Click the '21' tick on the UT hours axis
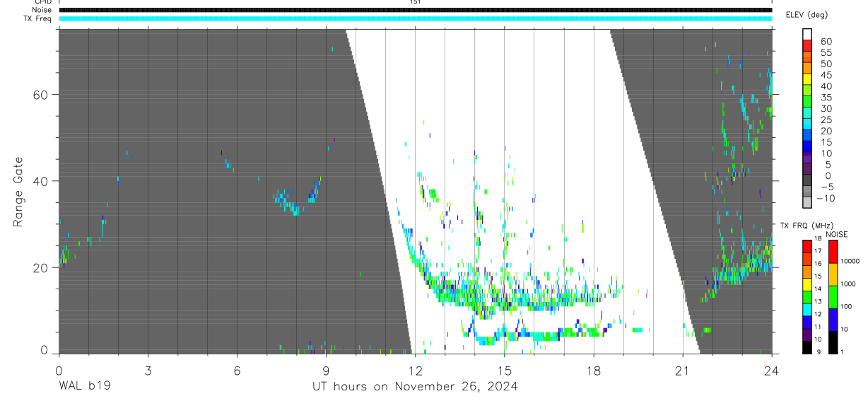Image resolution: width=868 pixels, height=401 pixels. [682, 370]
